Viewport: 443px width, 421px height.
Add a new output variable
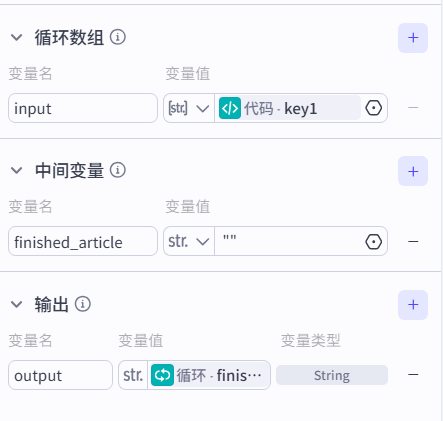[x=413, y=305]
